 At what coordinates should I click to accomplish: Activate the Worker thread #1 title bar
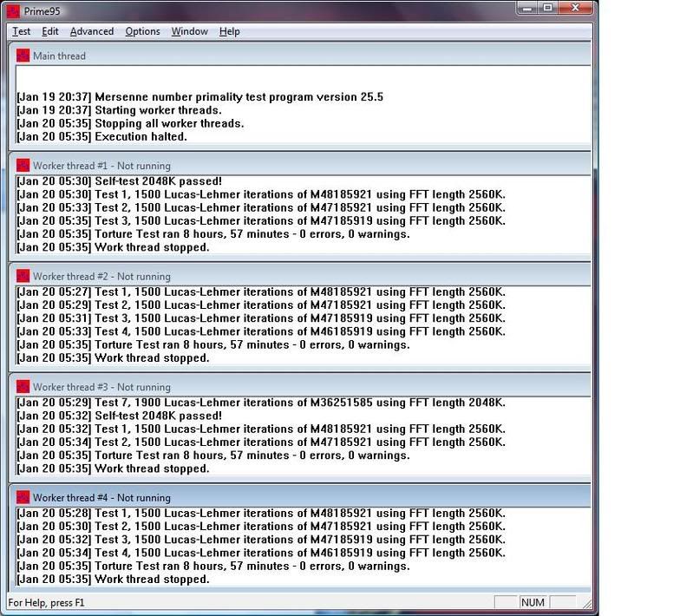[x=301, y=166]
